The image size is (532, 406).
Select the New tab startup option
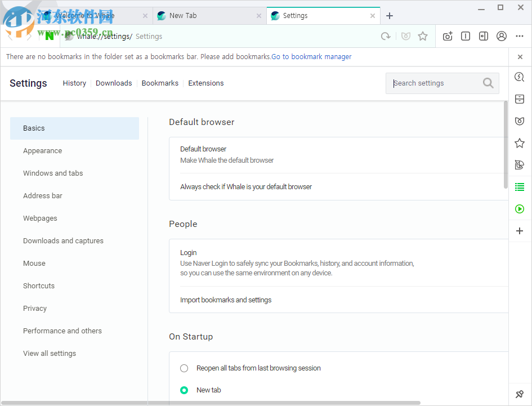tap(184, 390)
